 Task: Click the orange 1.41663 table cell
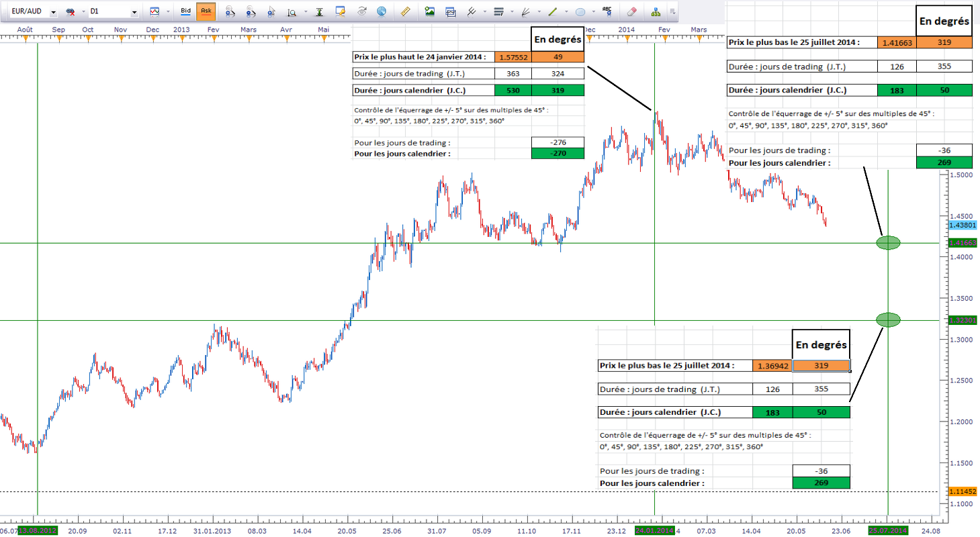(x=897, y=42)
